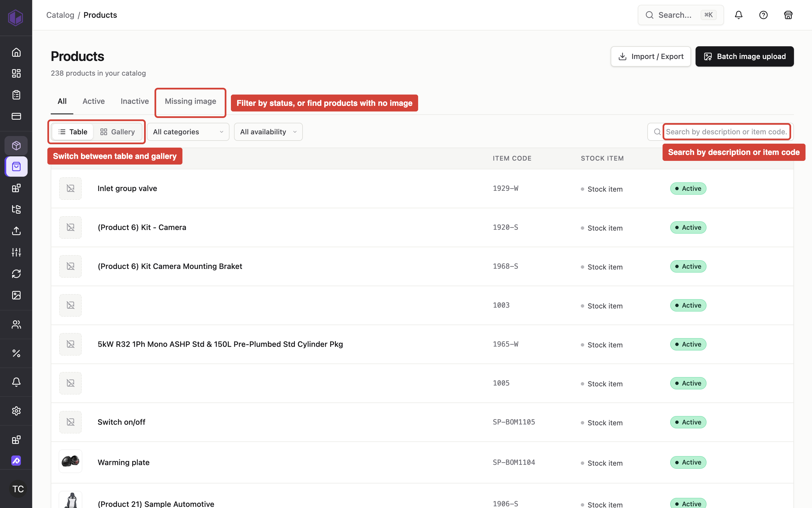This screenshot has height=508, width=812.
Task: Open the Warming plate thumbnail
Action: coord(70,461)
